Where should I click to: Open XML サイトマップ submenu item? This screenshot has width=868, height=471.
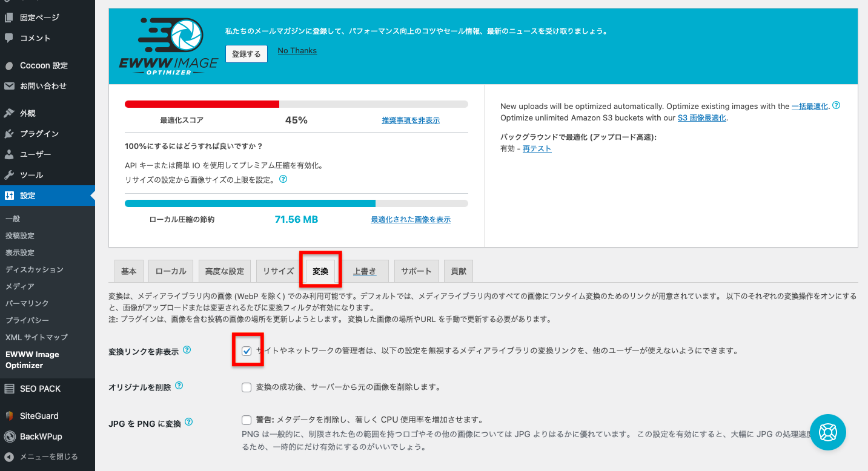[37, 337]
